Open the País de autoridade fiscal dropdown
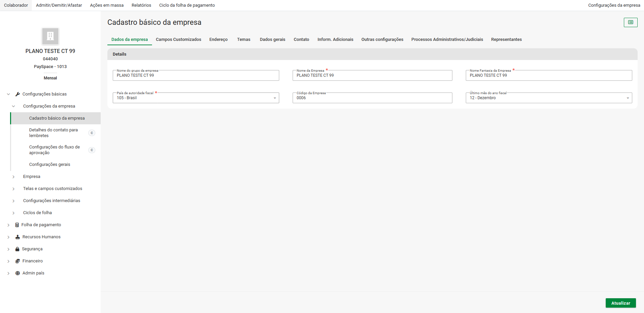Image resolution: width=644 pixels, height=313 pixels. pos(275,98)
